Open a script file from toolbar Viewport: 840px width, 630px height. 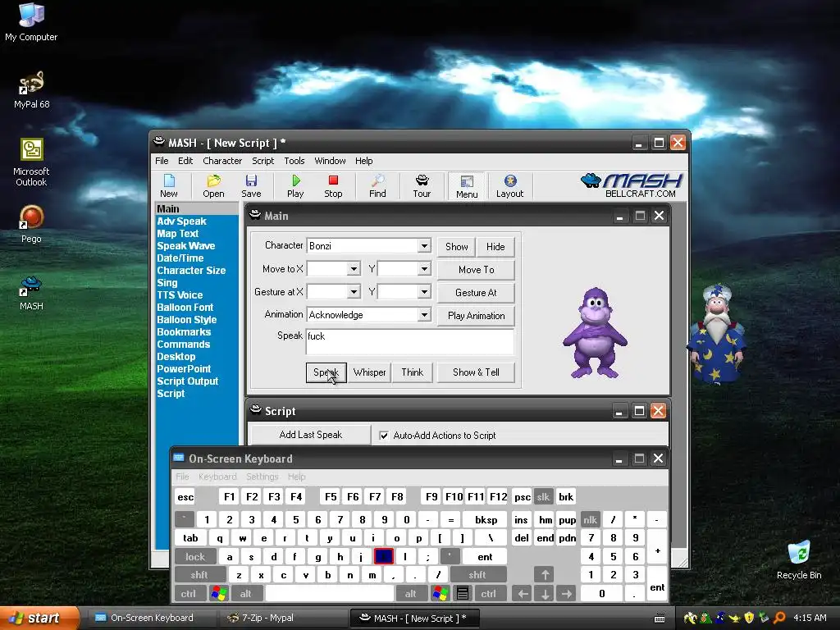click(213, 186)
